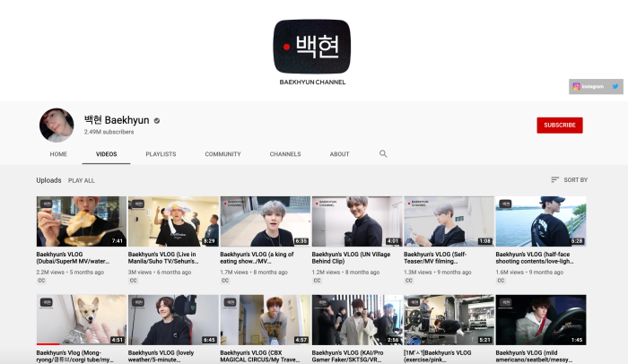Open the KAI/Pro Gamer Faker thumbnail
The width and height of the screenshot is (628, 364).
click(357, 320)
